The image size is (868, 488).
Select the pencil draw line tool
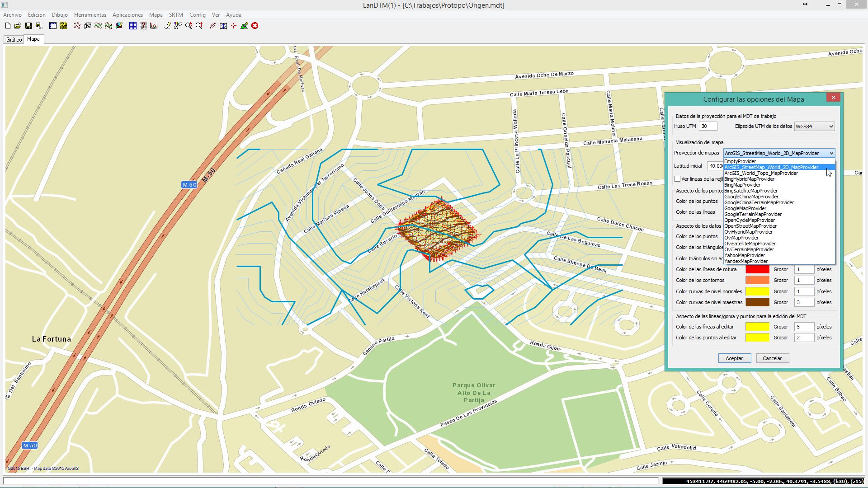(168, 26)
